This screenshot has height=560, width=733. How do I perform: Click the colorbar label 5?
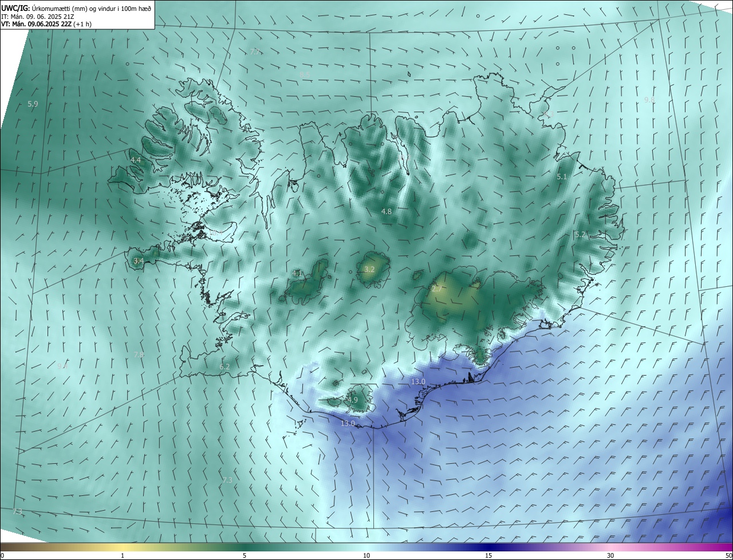click(x=245, y=555)
